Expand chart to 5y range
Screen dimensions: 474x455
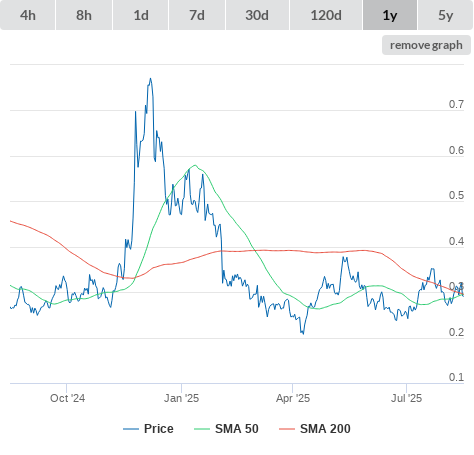point(445,15)
